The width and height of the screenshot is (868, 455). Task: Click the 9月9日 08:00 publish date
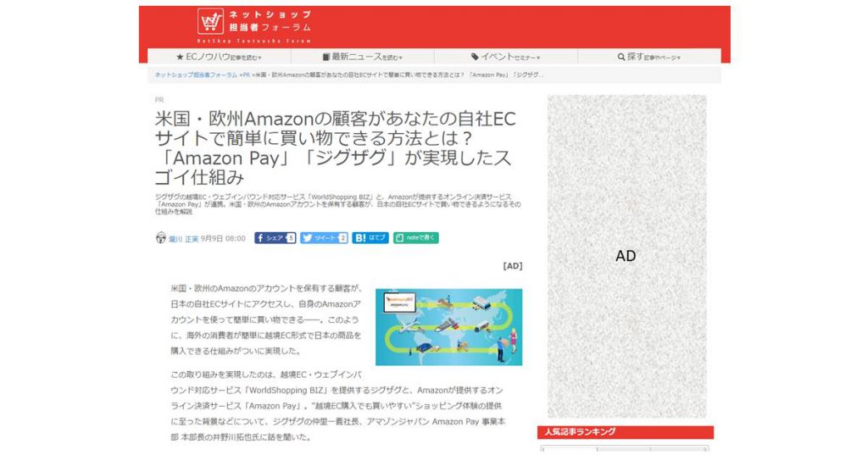(x=223, y=239)
